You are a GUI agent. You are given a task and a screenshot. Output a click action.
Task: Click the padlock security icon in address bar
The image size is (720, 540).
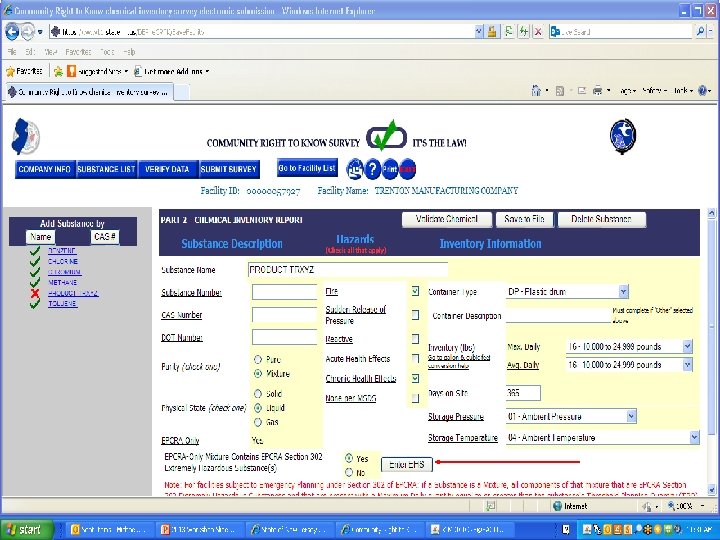[x=492, y=32]
